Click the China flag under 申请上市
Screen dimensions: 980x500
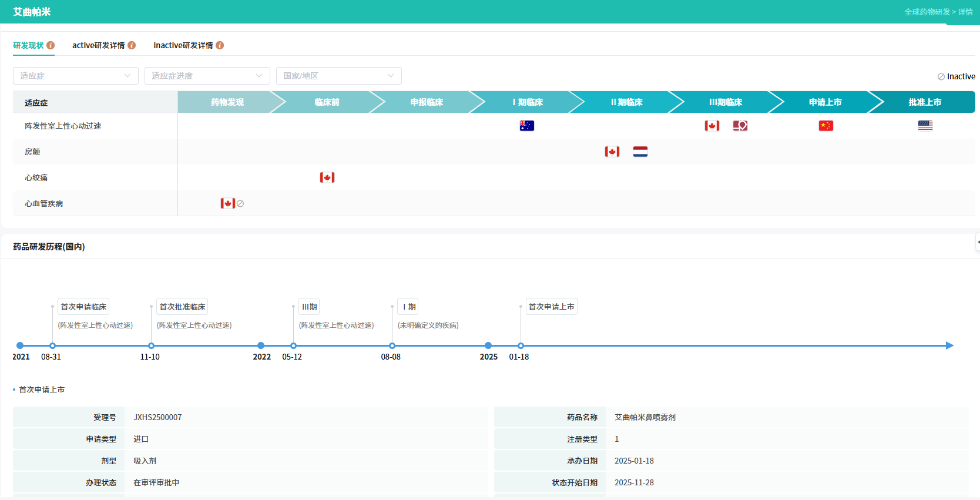[x=825, y=126]
